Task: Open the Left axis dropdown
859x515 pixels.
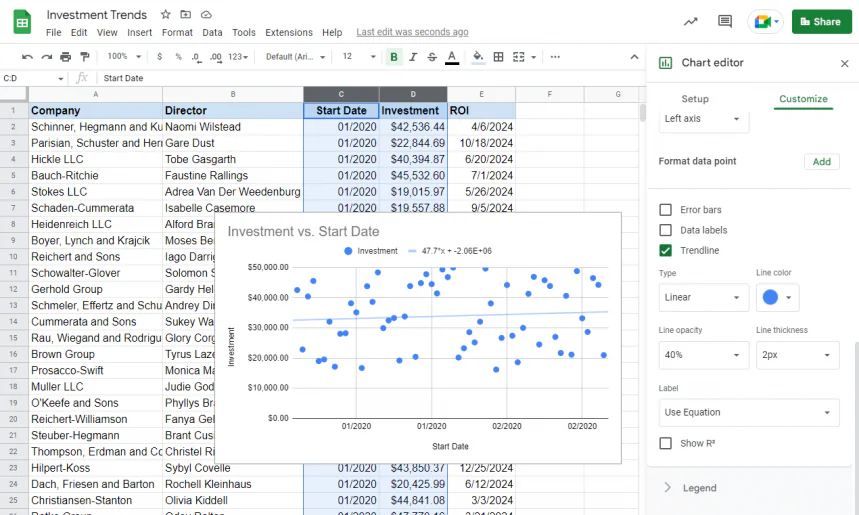Action: point(703,119)
